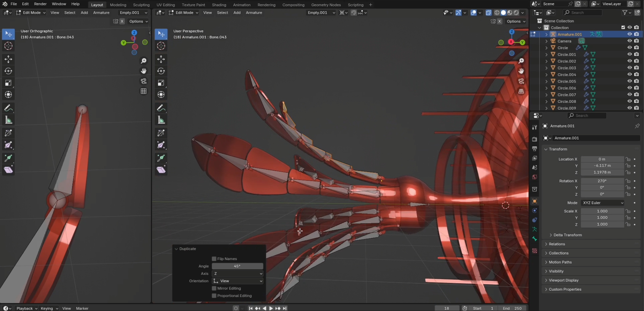Viewport: 644px width, 311px height.
Task: Enable the Mirror Editing checkbox
Action: coord(214,288)
